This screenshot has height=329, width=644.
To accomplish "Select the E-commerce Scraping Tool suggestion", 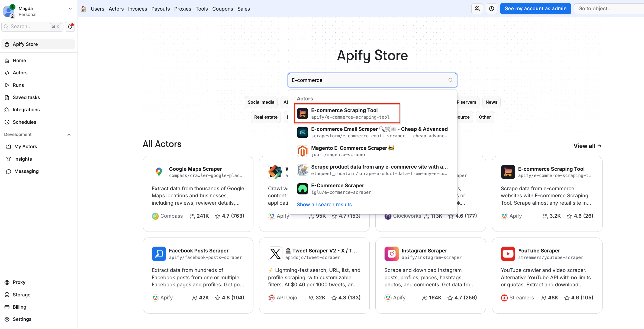I will pyautogui.click(x=347, y=113).
